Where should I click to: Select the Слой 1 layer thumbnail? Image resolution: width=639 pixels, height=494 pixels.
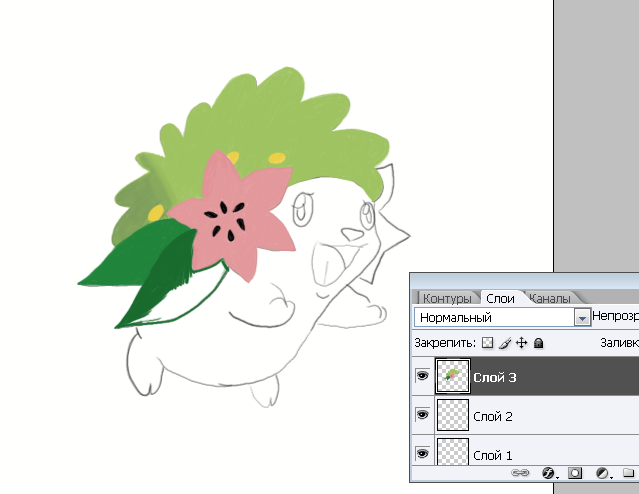pyautogui.click(x=453, y=452)
